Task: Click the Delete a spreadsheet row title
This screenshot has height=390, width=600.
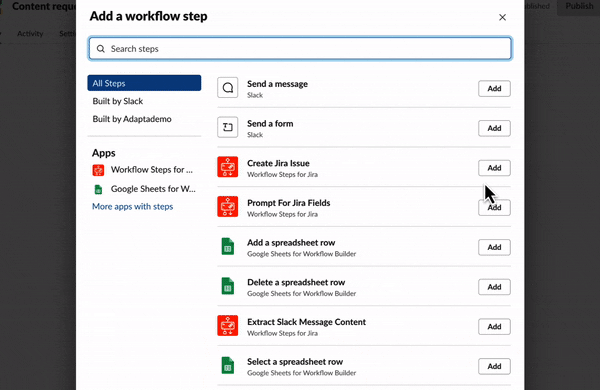Action: click(296, 282)
